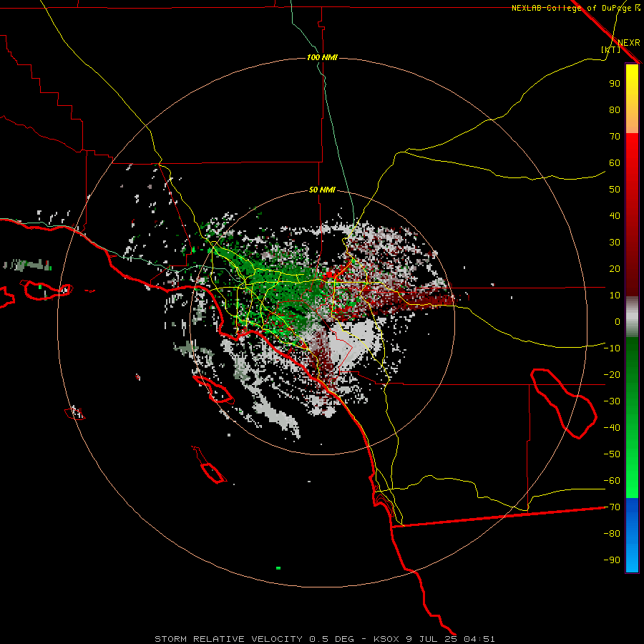Click the -20 value on the velocity scale
This screenshot has height=644, width=644.
tap(612, 375)
